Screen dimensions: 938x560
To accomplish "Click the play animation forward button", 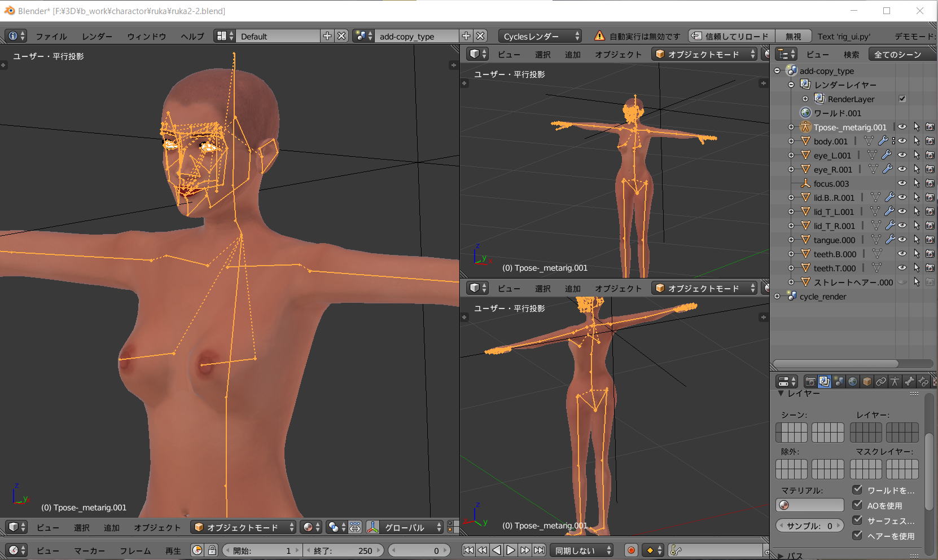I will tap(511, 550).
